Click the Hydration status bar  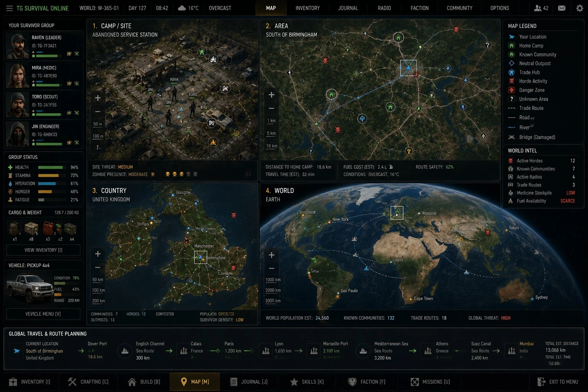click(52, 183)
